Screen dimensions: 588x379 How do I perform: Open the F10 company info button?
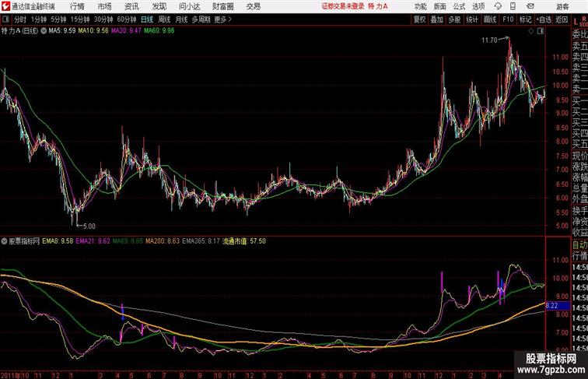pos(508,19)
